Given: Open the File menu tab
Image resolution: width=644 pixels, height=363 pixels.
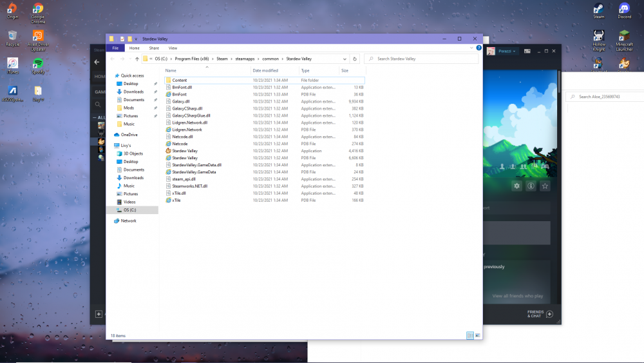Looking at the screenshot, I should coord(115,48).
